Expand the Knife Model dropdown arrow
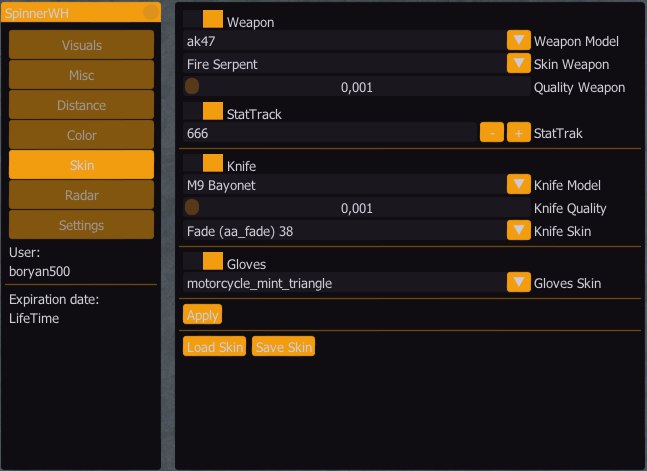647x471 pixels. 519,185
